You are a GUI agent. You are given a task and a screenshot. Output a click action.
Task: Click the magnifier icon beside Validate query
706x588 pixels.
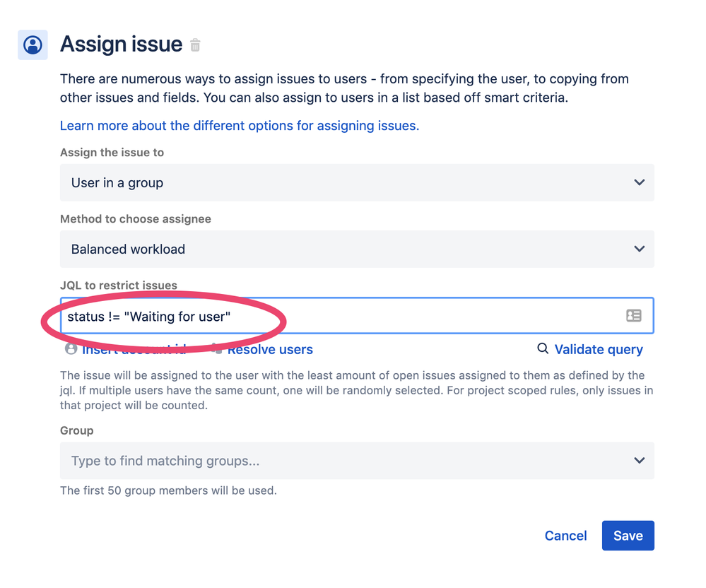pos(543,348)
